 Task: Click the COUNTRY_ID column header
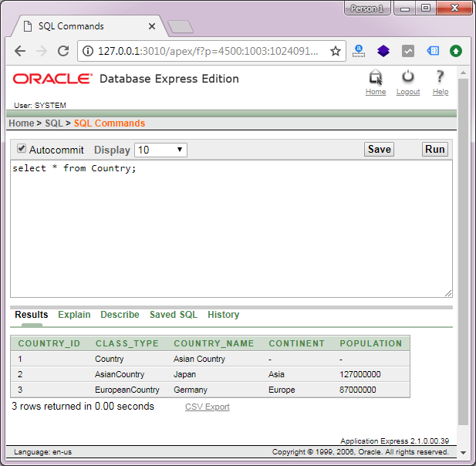click(49, 343)
